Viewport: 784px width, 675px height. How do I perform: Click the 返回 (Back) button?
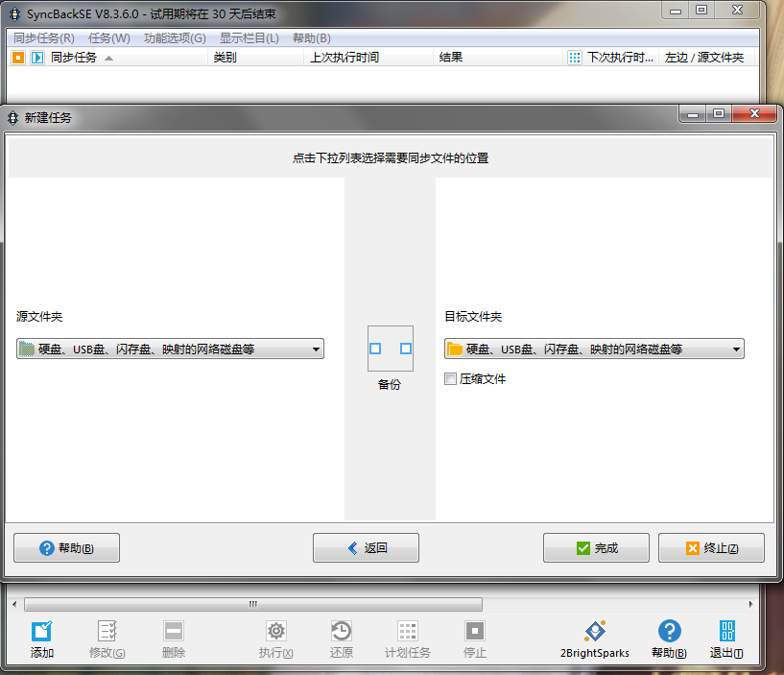pyautogui.click(x=366, y=548)
